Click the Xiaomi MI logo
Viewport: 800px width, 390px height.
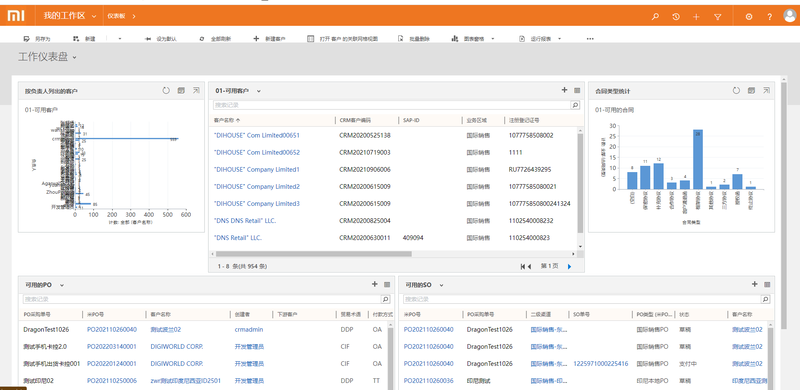pyautogui.click(x=15, y=16)
